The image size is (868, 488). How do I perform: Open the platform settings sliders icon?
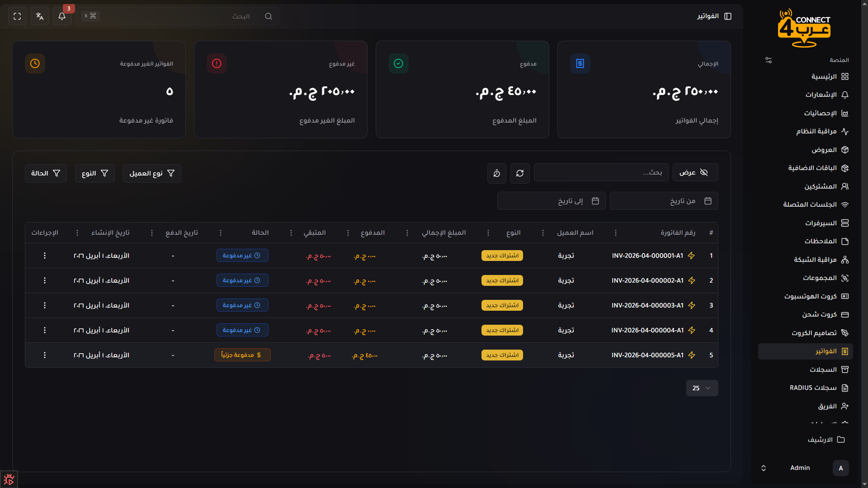point(769,60)
